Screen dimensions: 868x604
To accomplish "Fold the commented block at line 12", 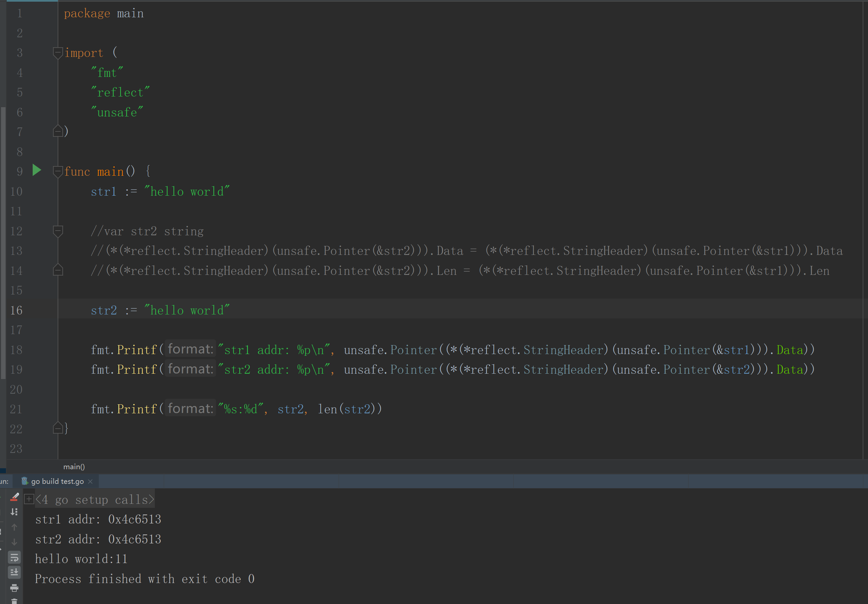I will pyautogui.click(x=58, y=231).
